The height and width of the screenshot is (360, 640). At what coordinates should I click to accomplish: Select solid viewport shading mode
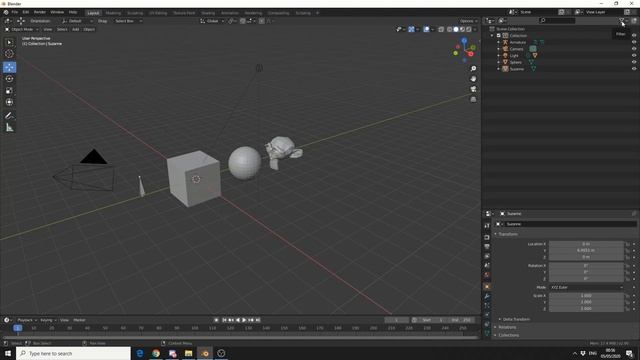456,29
